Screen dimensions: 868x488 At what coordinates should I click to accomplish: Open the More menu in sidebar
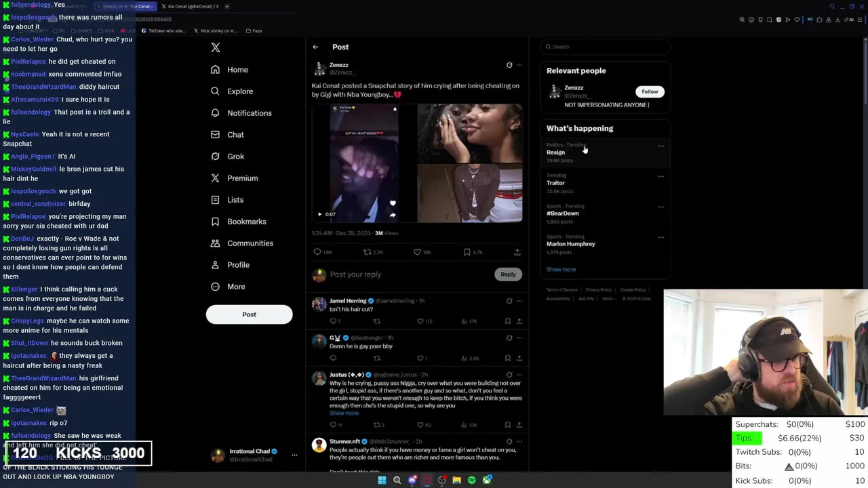pyautogui.click(x=228, y=287)
